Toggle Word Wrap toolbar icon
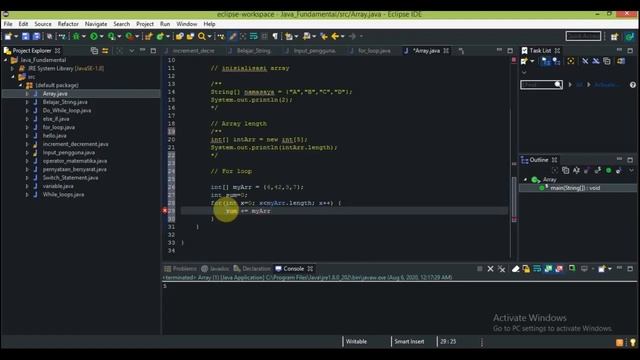The height and width of the screenshot is (360, 640). point(253,36)
